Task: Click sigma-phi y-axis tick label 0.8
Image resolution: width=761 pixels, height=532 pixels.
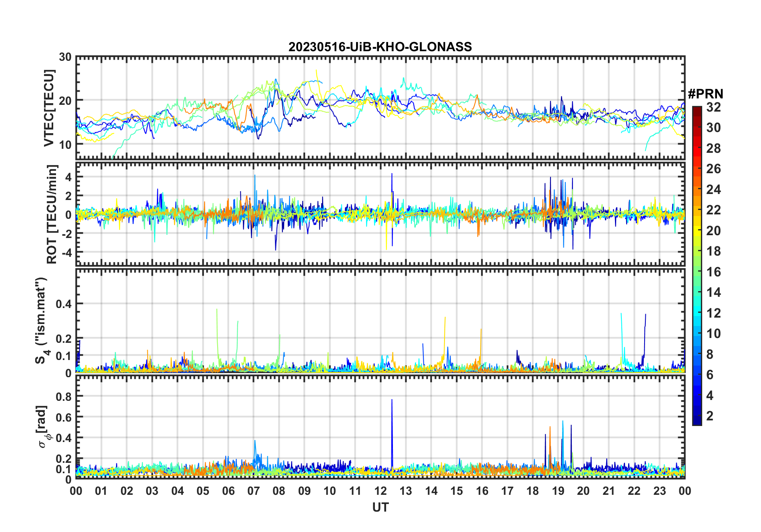Action: click(x=64, y=396)
